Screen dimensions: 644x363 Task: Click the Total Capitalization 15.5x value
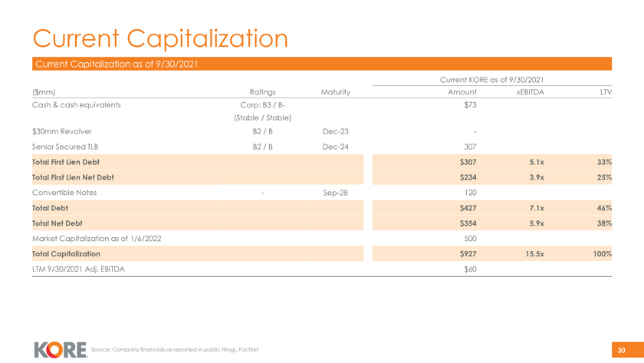[534, 253]
